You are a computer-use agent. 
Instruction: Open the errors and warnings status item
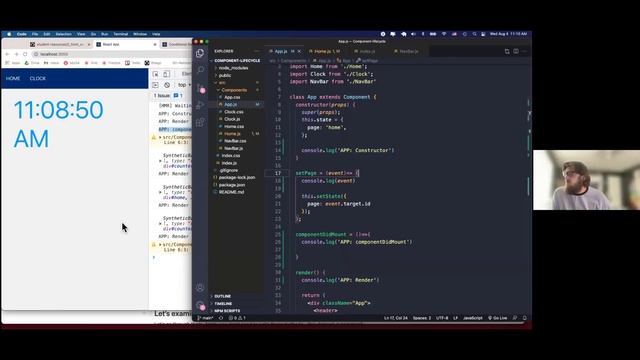pyautogui.click(x=237, y=318)
